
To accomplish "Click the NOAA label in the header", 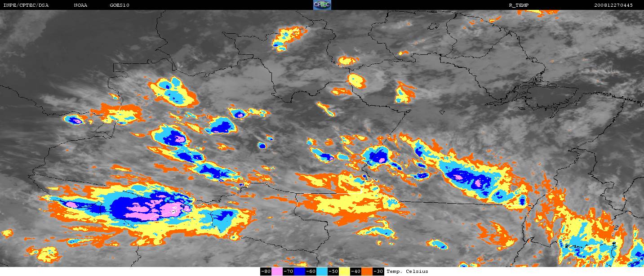I will 81,5.
